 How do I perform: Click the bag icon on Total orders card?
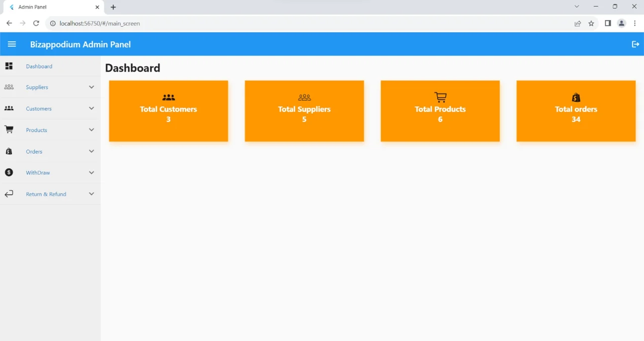[x=576, y=97]
